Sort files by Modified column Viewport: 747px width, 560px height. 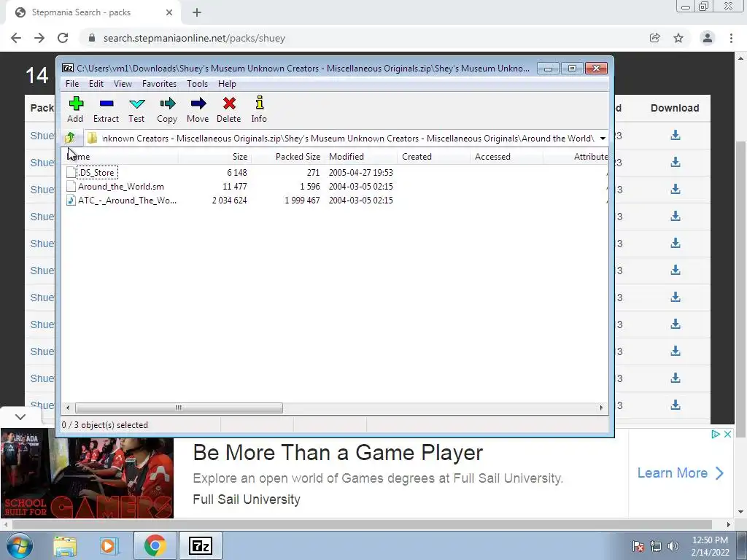[361, 157]
